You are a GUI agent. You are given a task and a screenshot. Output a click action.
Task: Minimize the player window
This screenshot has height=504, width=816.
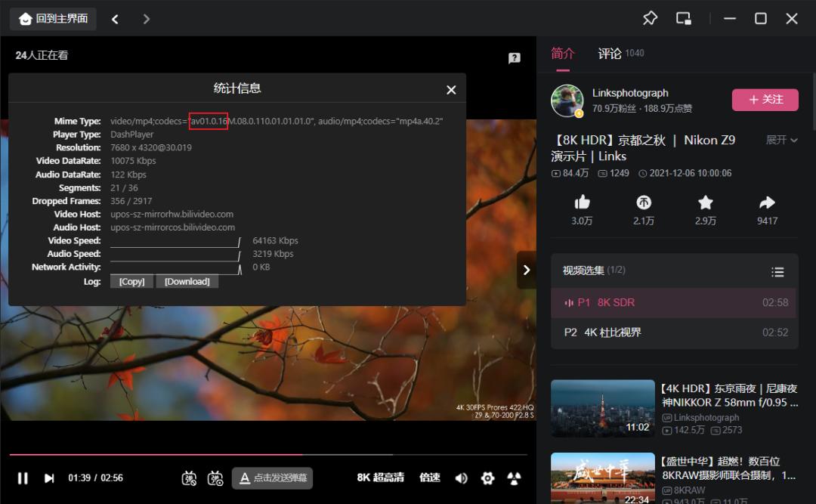(730, 19)
